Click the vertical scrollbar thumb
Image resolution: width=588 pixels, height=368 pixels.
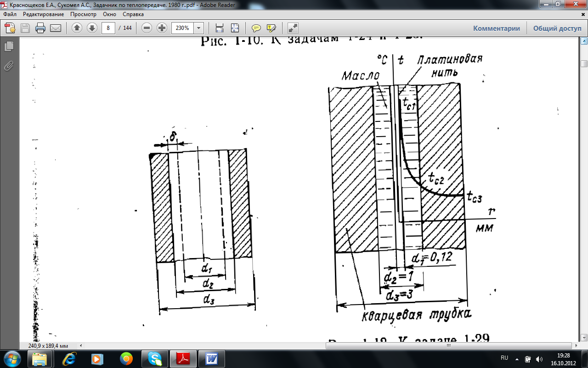[584, 63]
